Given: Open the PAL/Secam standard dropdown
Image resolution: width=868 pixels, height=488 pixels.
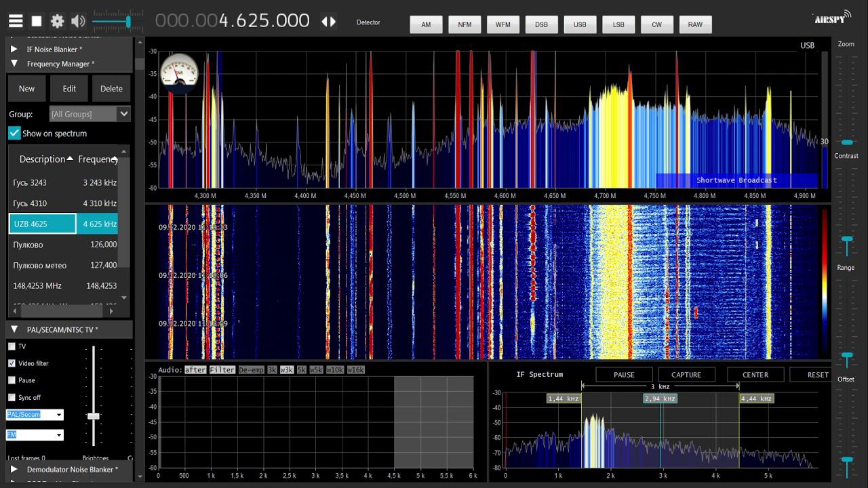Looking at the screenshot, I should [35, 415].
